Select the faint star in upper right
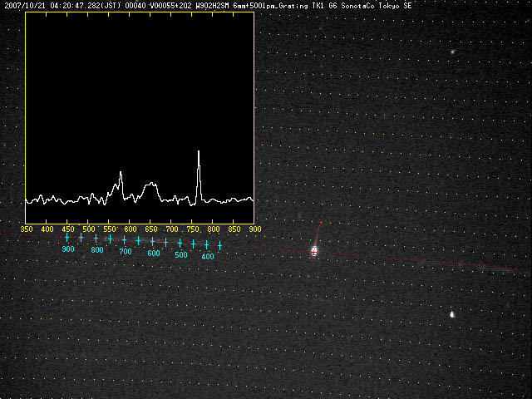Image resolution: width=532 pixels, height=399 pixels. (x=453, y=52)
